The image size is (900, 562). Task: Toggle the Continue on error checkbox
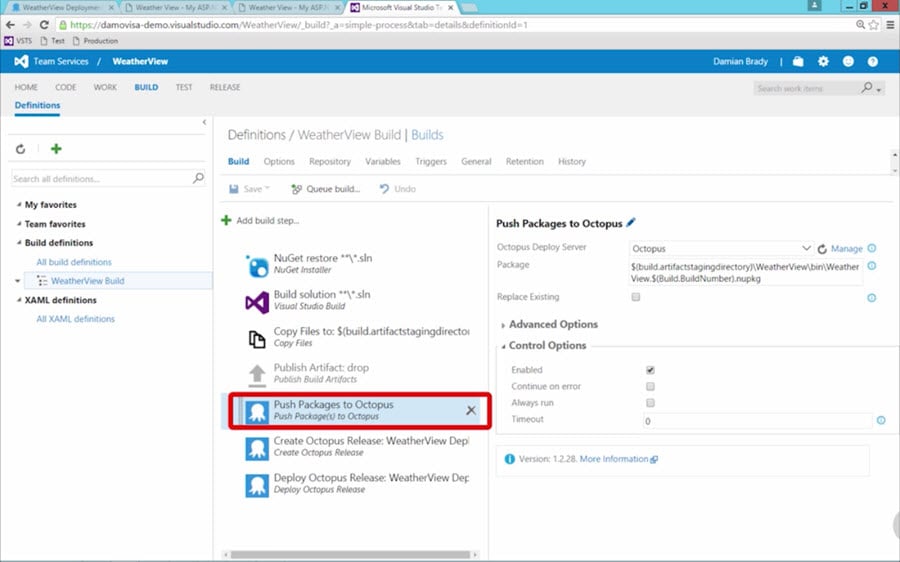point(650,386)
